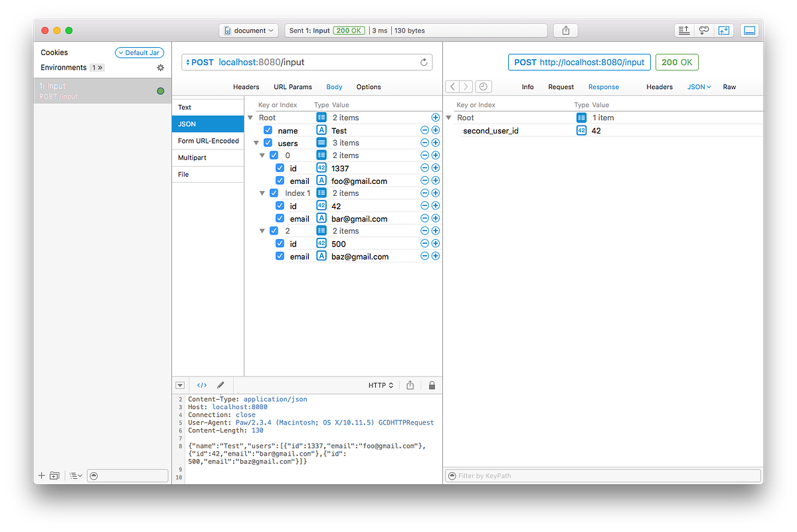The image size is (797, 532).
Task: Toggle the checkbox for id 1337
Action: click(280, 168)
